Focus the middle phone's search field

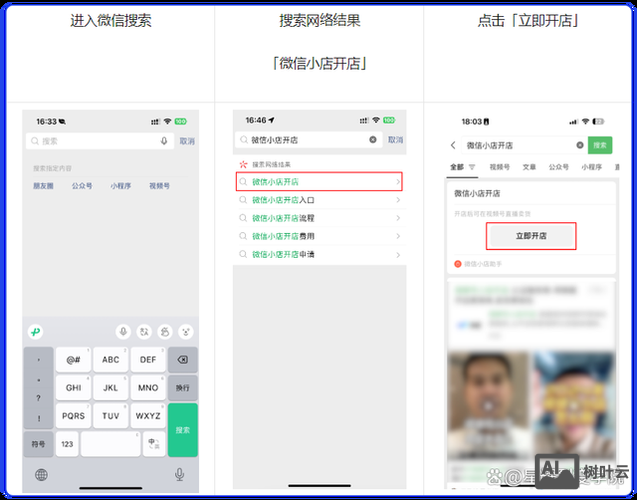[x=309, y=140]
